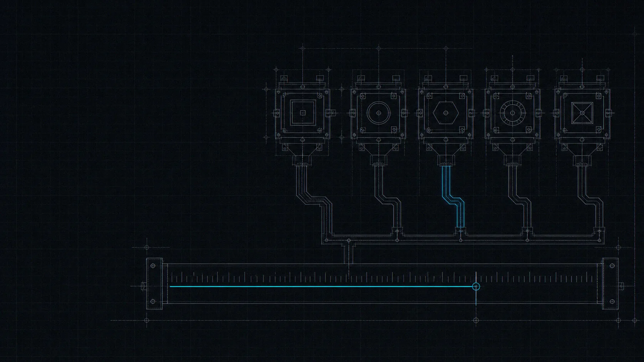The image size is (644, 362).
Task: Select the crossed-square shape module
Action: (582, 113)
